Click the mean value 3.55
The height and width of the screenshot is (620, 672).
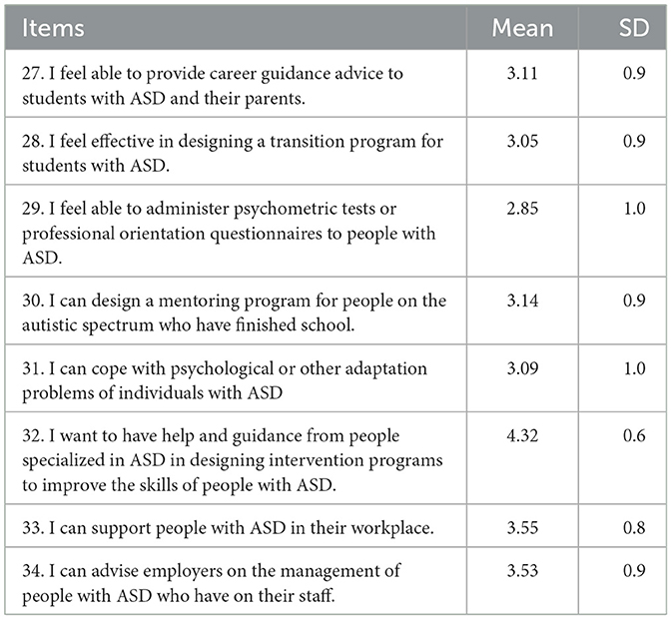point(522,530)
